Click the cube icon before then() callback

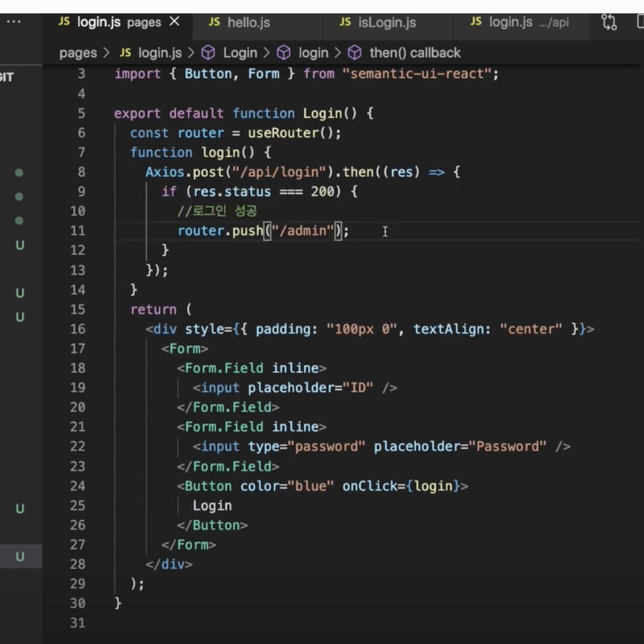coord(354,53)
